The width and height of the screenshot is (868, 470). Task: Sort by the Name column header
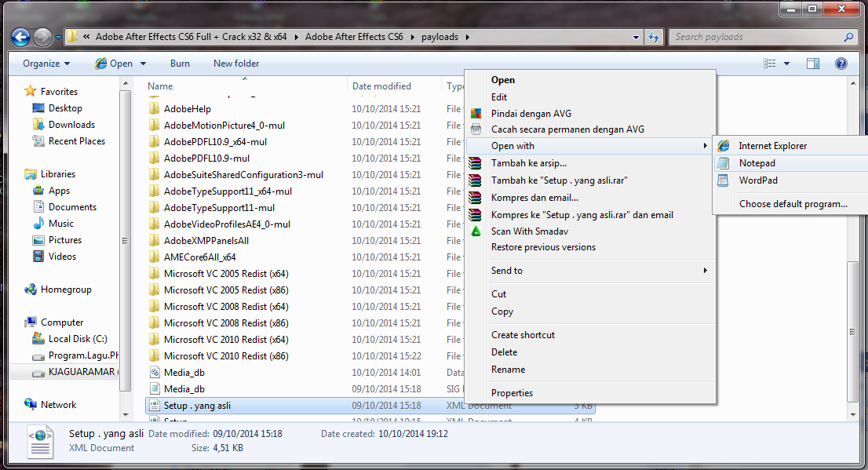click(160, 86)
